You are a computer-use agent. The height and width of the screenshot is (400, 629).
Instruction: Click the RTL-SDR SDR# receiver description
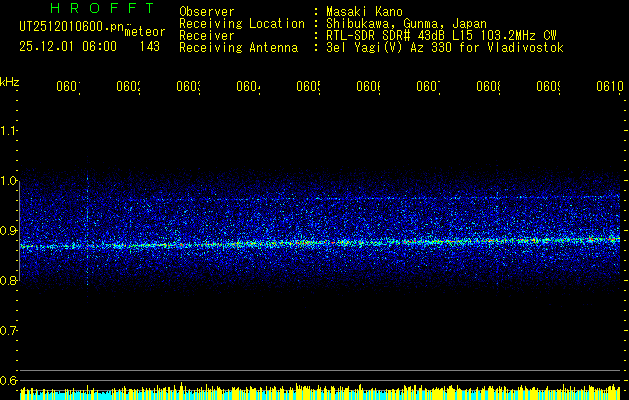(441, 36)
